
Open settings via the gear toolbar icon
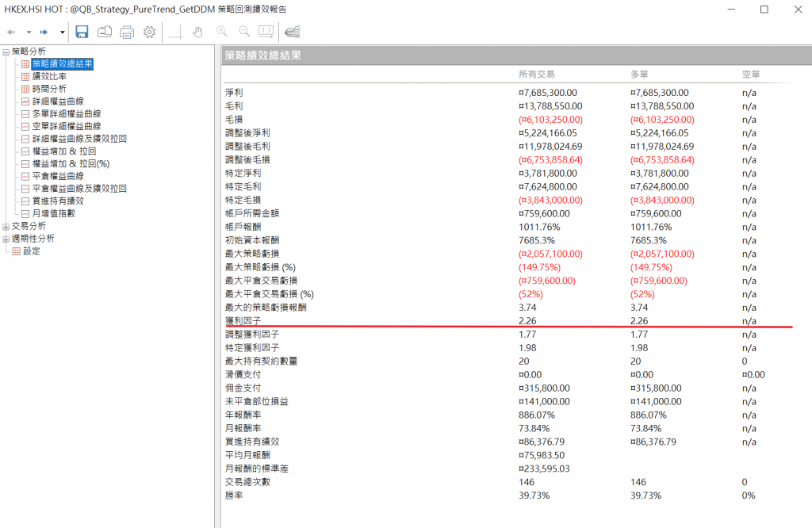pos(149,32)
